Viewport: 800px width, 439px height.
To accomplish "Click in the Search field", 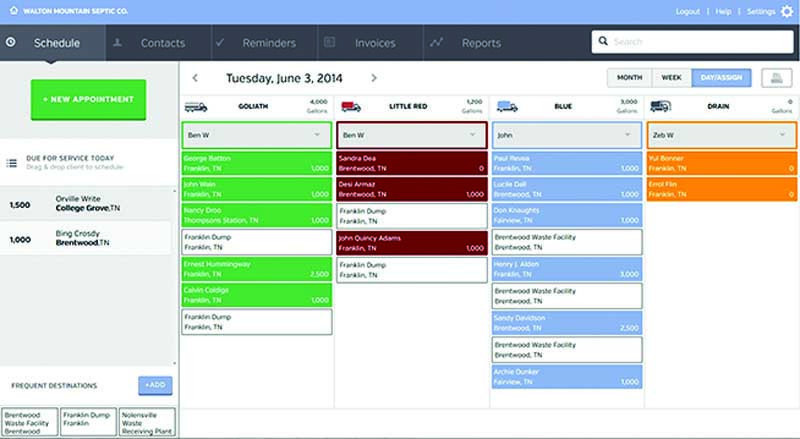I will point(692,41).
